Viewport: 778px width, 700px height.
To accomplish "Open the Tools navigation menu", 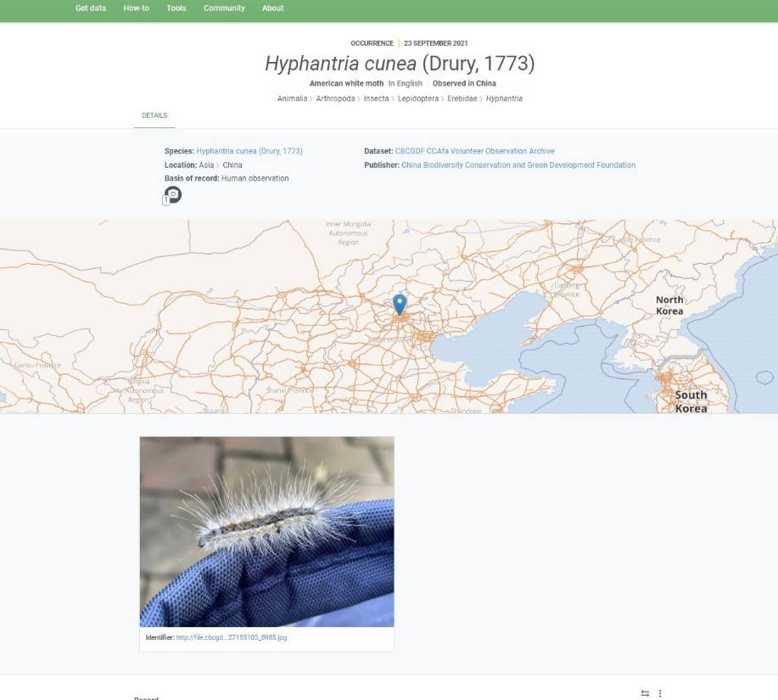I will click(x=176, y=8).
